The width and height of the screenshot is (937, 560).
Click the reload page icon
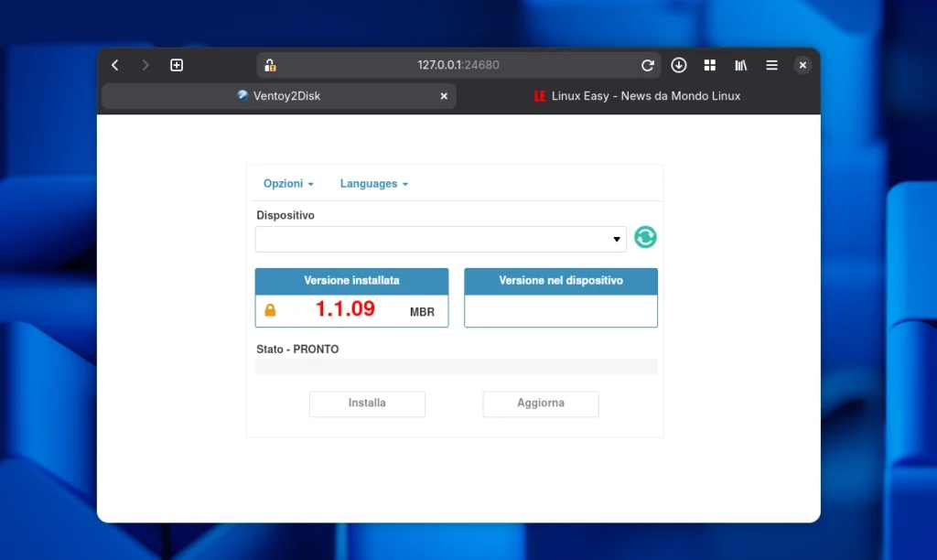coord(648,65)
